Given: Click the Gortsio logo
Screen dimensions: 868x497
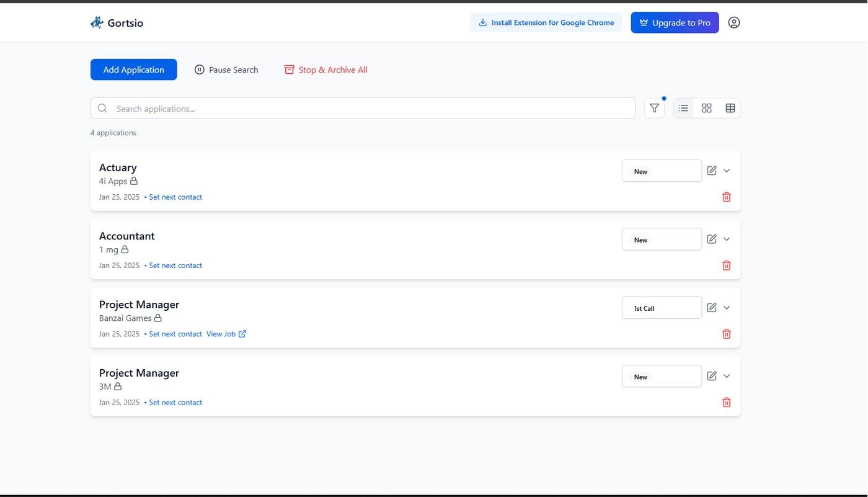Looking at the screenshot, I should coord(117,23).
